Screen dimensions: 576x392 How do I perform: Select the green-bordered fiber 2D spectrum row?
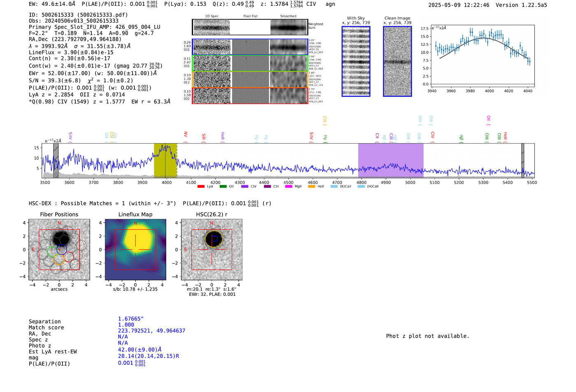point(250,63)
